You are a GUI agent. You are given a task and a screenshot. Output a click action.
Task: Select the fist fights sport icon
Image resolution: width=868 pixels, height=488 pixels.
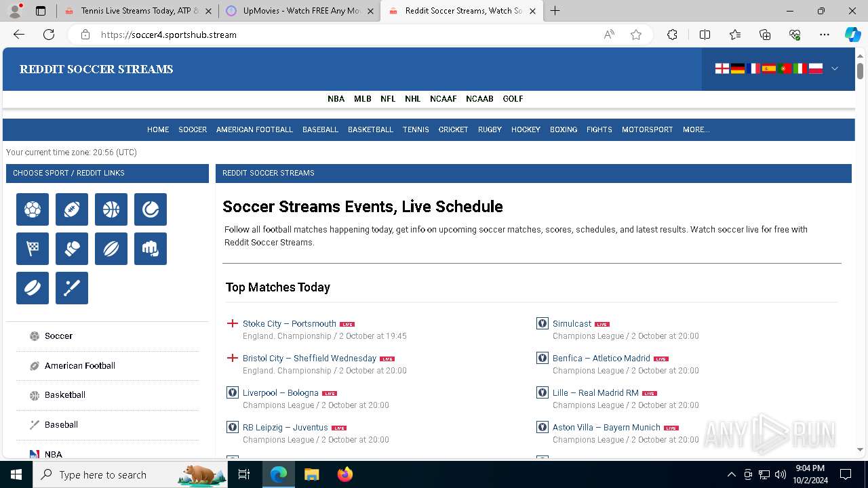pyautogui.click(x=151, y=249)
